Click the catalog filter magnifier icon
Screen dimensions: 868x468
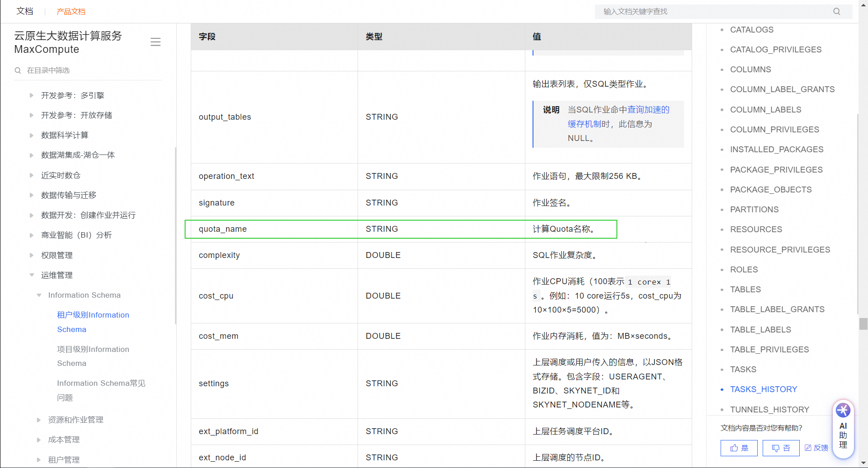pos(18,70)
